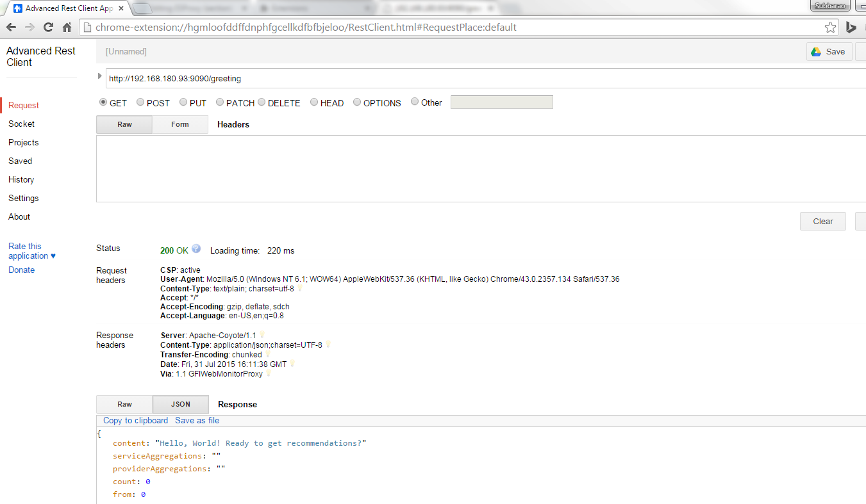The height and width of the screenshot is (504, 866).
Task: Open Settings in the sidebar
Action: [23, 198]
